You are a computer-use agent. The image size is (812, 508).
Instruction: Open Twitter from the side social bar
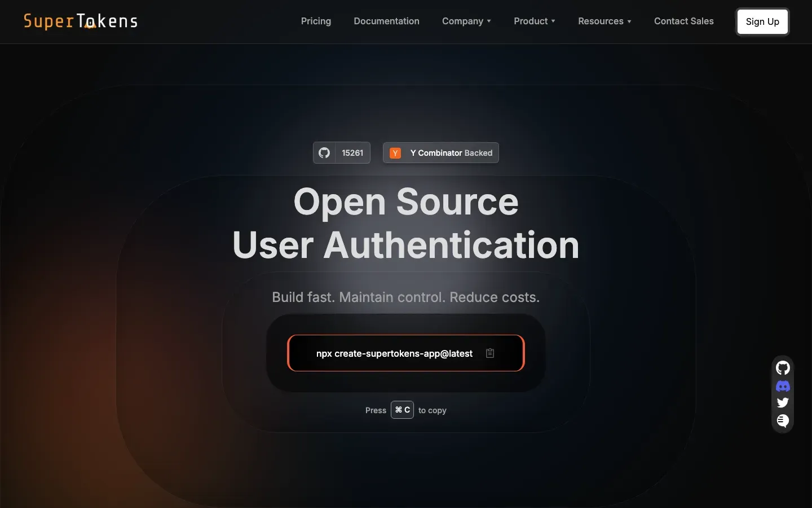pyautogui.click(x=783, y=402)
